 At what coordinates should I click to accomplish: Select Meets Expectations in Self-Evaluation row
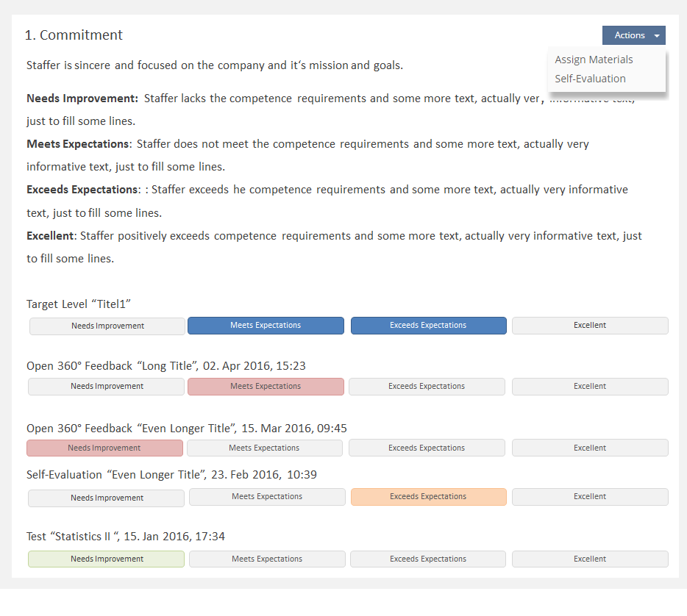(267, 496)
